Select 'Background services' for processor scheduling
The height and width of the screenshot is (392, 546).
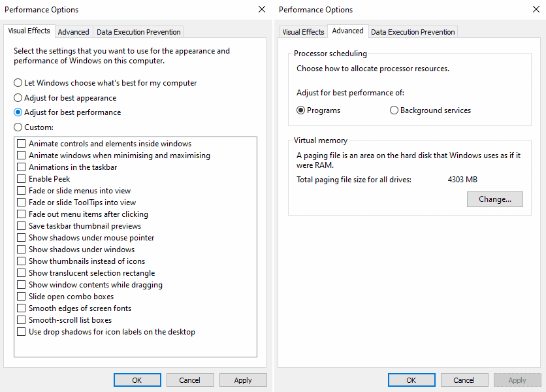point(394,110)
